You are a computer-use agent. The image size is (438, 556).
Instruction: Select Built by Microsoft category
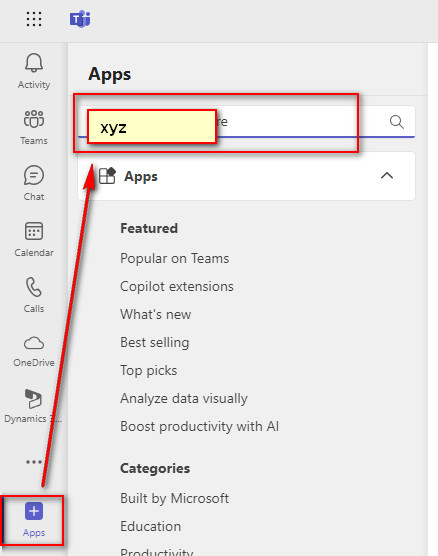(x=174, y=498)
